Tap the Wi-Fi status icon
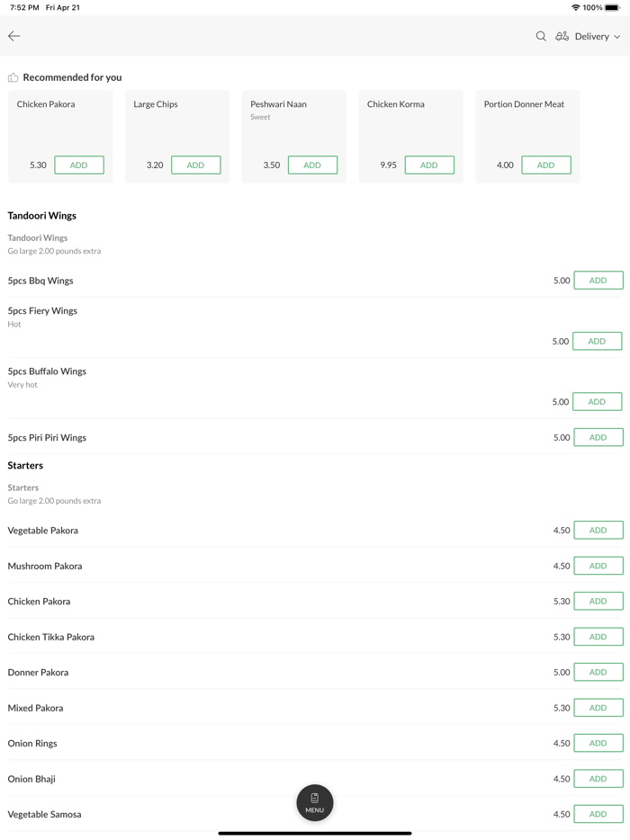 pos(575,7)
